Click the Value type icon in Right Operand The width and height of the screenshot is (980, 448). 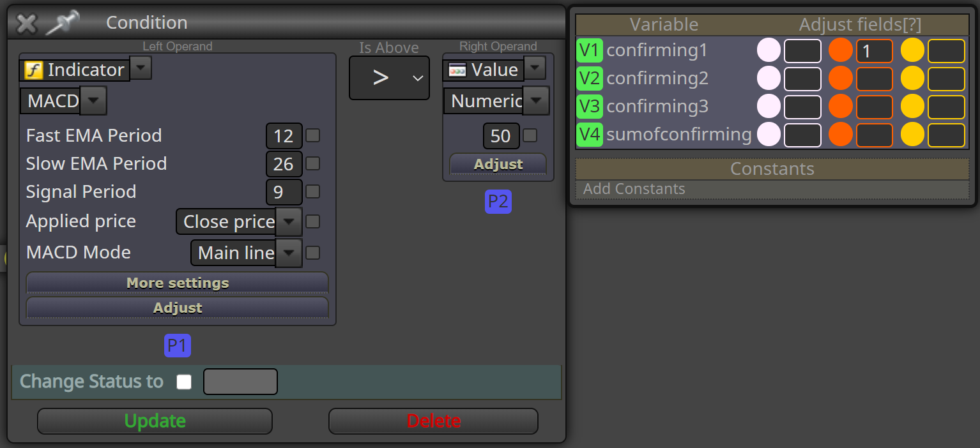tap(457, 70)
